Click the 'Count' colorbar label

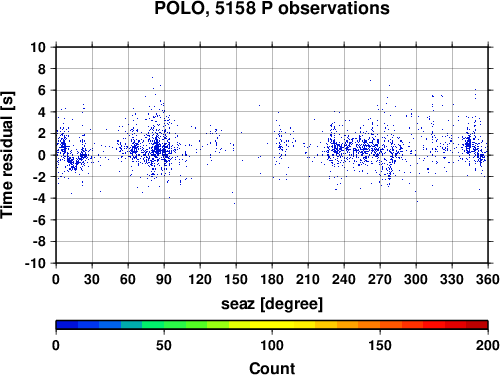272,368
